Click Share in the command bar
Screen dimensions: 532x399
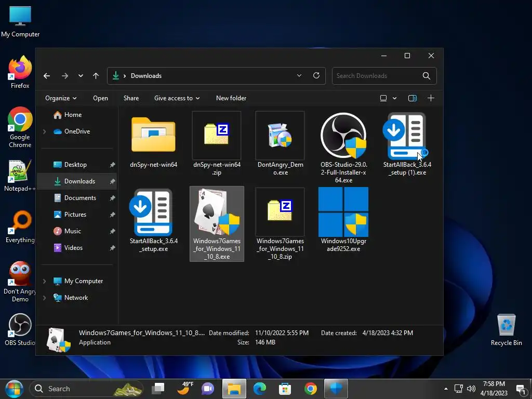[x=131, y=98]
